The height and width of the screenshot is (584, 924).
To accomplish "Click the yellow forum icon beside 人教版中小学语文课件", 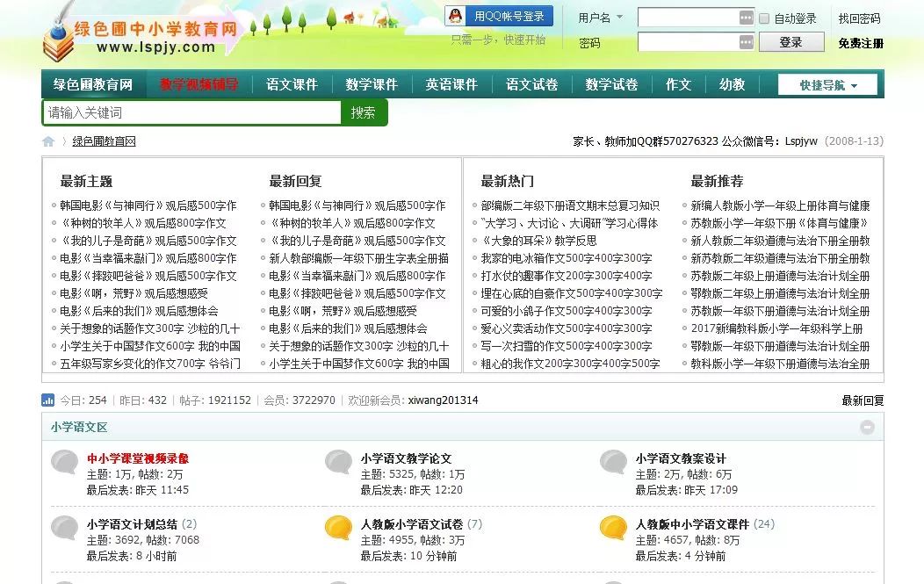I will [613, 528].
